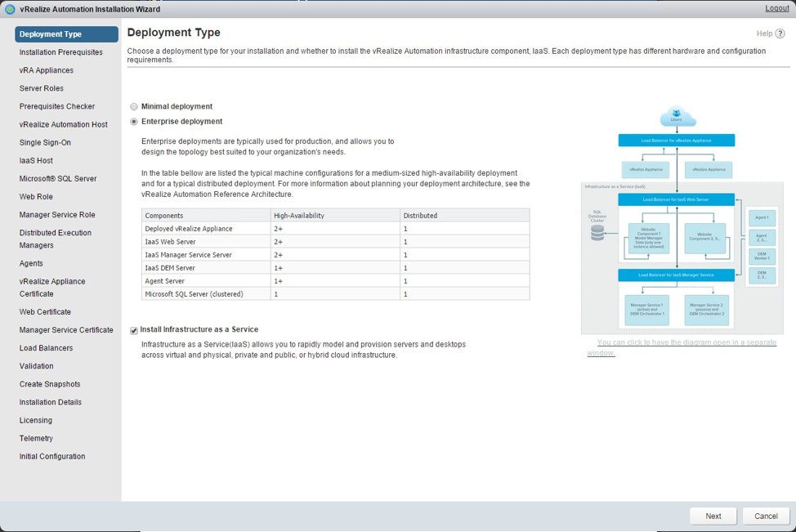Image resolution: width=796 pixels, height=532 pixels.
Task: Click the 'Deployment Type' page heading
Action: [173, 33]
